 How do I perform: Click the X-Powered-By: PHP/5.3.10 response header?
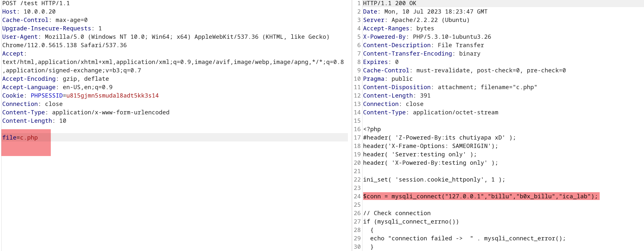click(x=427, y=37)
